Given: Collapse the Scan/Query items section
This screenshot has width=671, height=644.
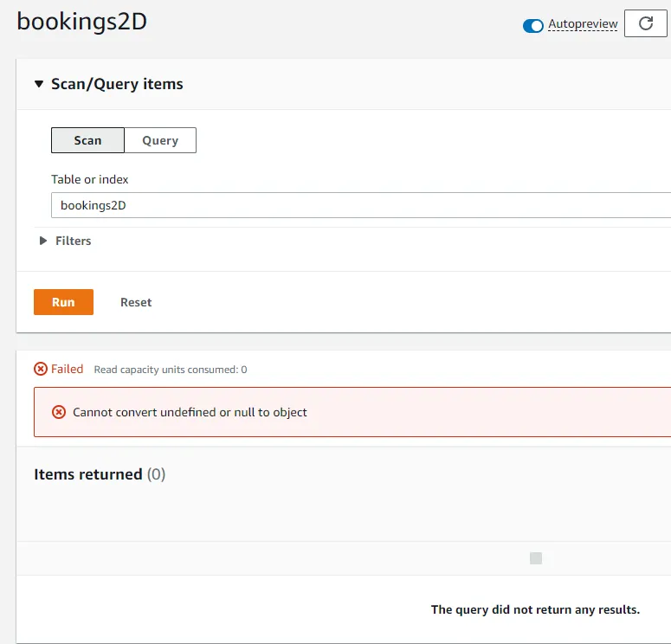Looking at the screenshot, I should (x=38, y=84).
